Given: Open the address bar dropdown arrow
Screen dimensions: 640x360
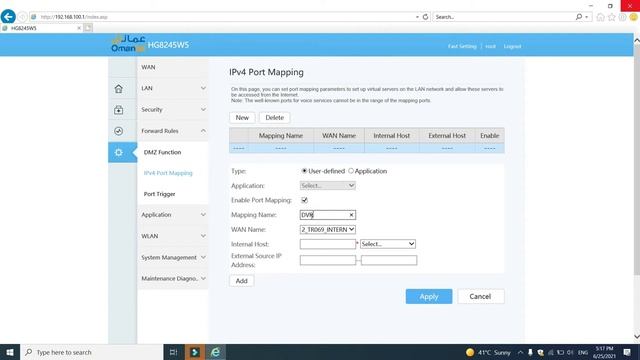Looking at the screenshot, I should [x=417, y=17].
